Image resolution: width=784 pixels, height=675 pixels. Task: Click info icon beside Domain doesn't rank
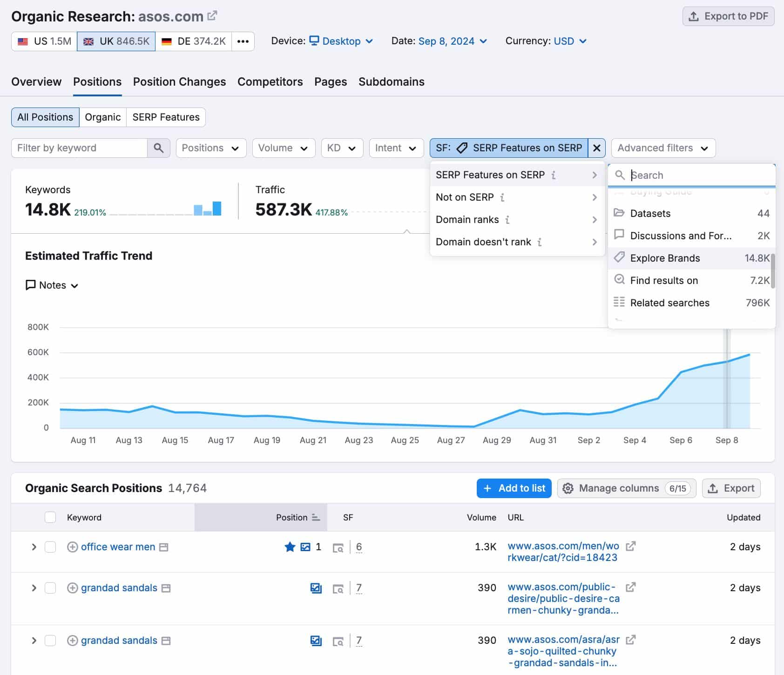pyautogui.click(x=540, y=242)
